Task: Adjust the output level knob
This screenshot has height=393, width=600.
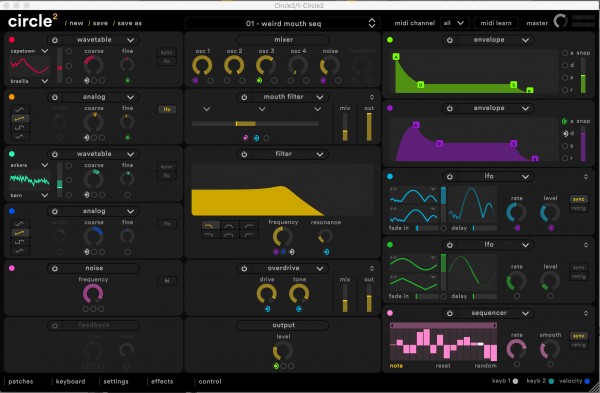Action: (283, 351)
